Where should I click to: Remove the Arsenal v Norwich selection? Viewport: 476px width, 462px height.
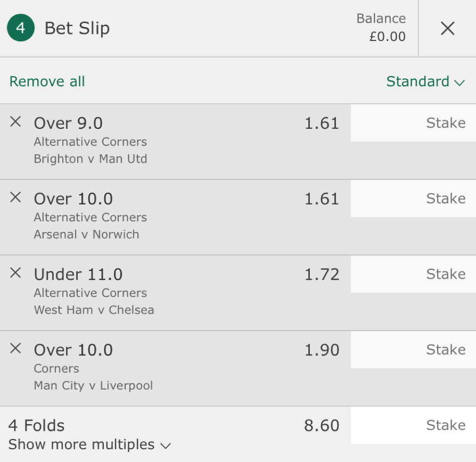pos(15,197)
